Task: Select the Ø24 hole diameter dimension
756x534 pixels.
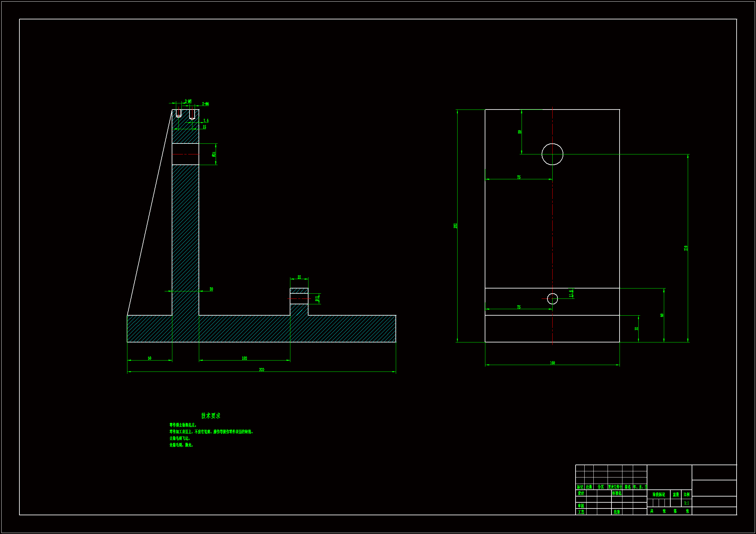Action: click(214, 154)
